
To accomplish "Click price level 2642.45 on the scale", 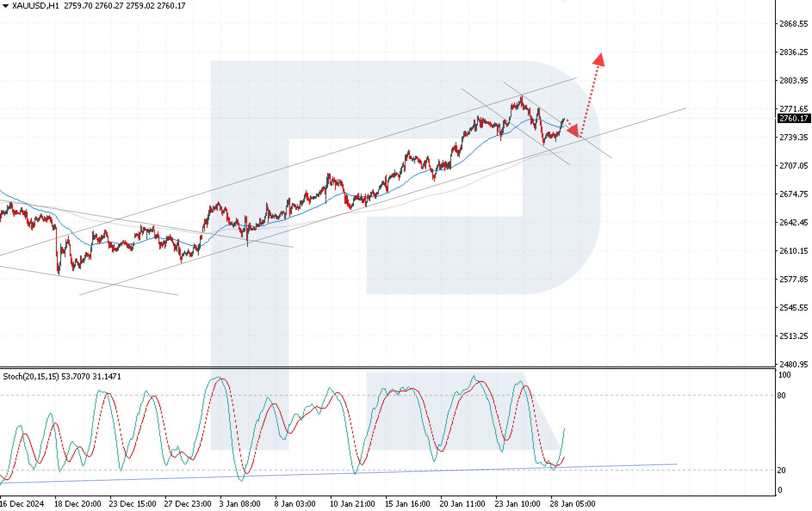I will tap(793, 222).
